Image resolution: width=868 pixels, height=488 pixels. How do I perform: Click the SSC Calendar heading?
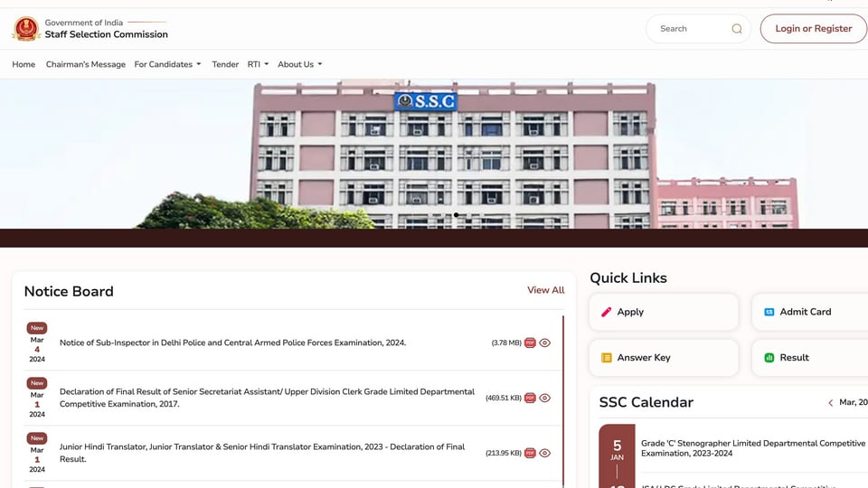[x=646, y=402]
